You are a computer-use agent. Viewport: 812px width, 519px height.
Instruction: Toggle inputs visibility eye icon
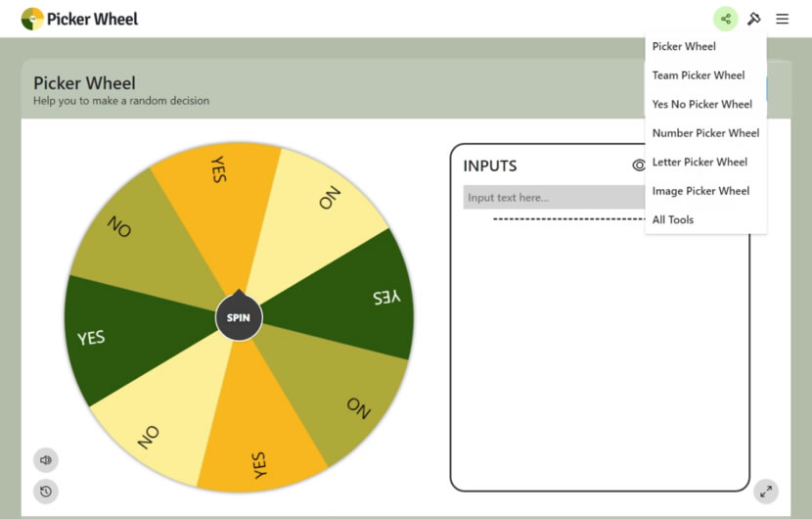point(639,165)
